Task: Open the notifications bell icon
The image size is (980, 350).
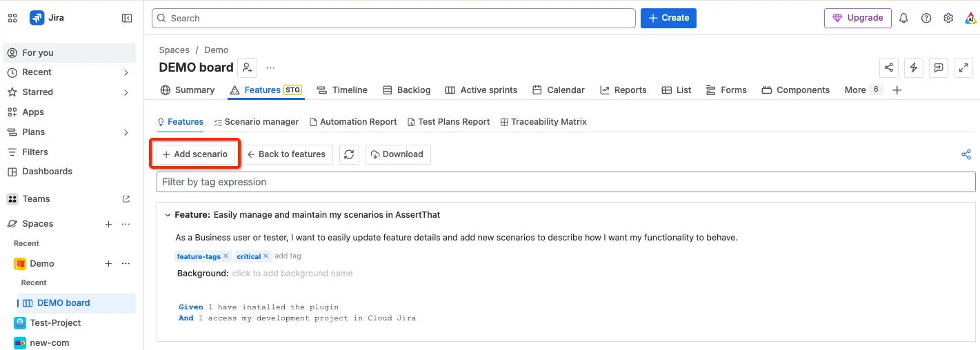Action: 903,18
